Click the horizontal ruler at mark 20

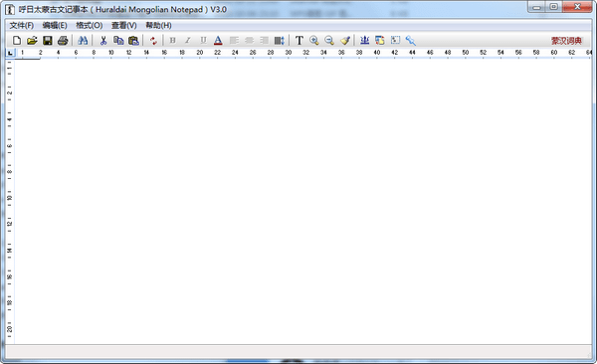coord(200,53)
